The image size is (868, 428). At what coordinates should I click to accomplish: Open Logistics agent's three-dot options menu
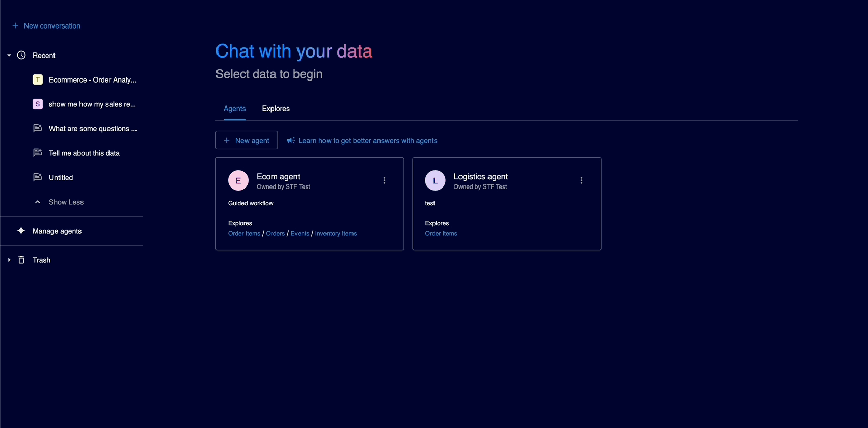pyautogui.click(x=581, y=180)
